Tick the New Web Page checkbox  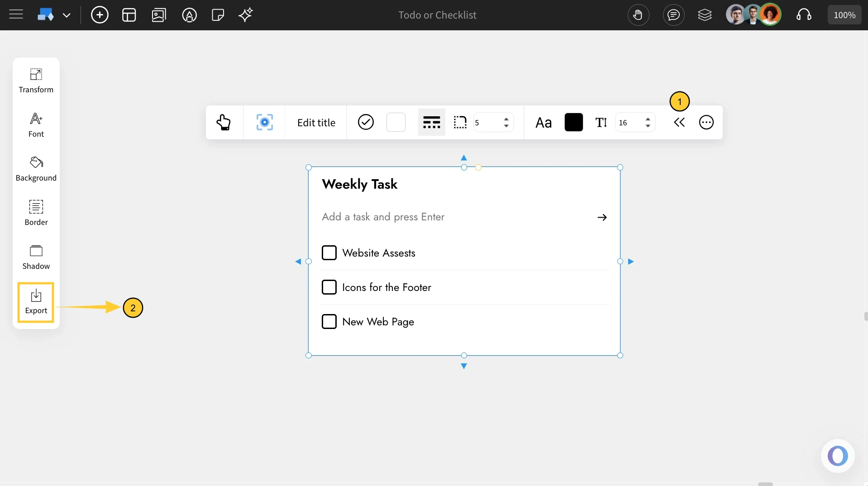pyautogui.click(x=329, y=321)
